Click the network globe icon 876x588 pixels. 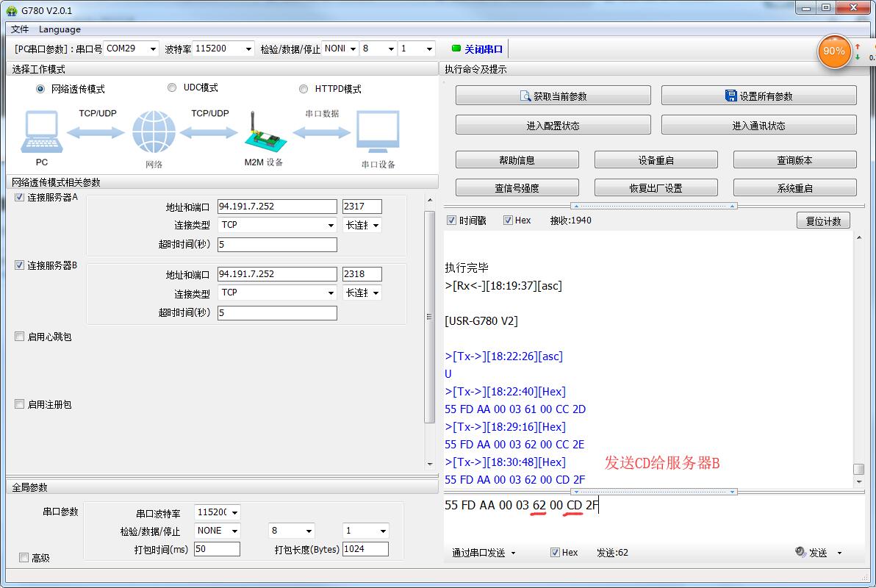[x=154, y=133]
